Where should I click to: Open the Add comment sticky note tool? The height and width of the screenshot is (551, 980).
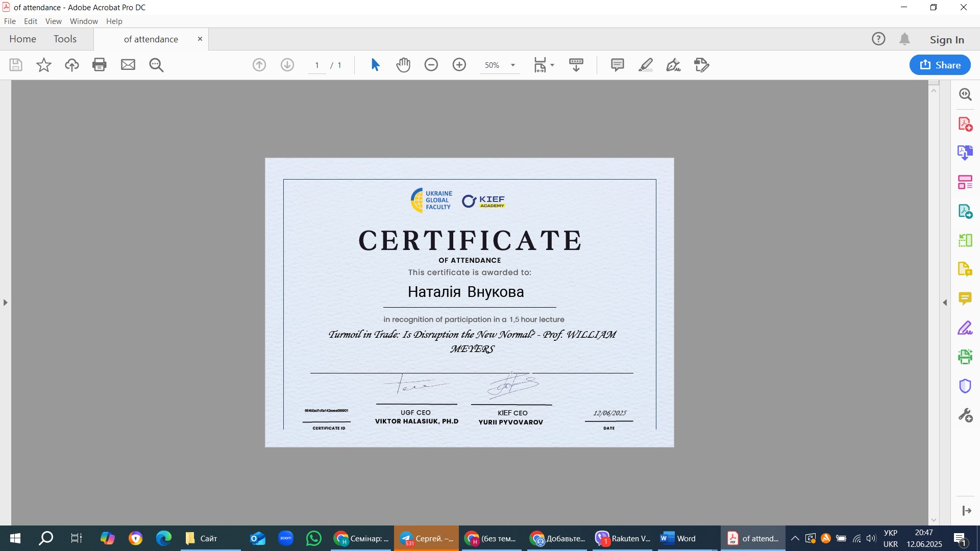coord(618,65)
